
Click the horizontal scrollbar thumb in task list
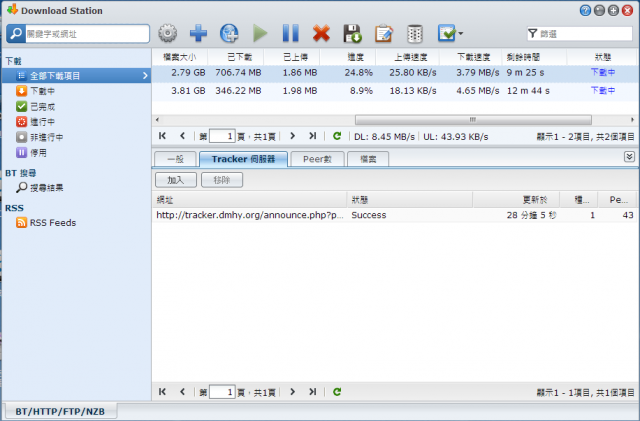coord(473,120)
